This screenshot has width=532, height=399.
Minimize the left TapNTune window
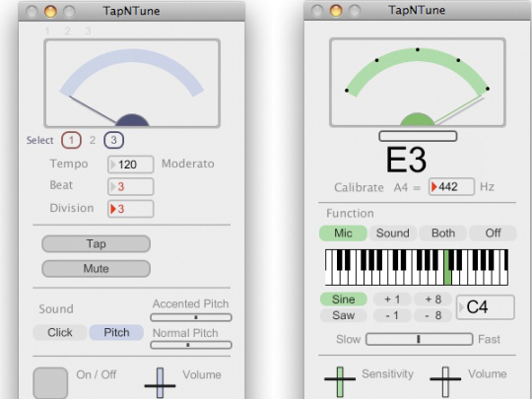[x=50, y=11]
